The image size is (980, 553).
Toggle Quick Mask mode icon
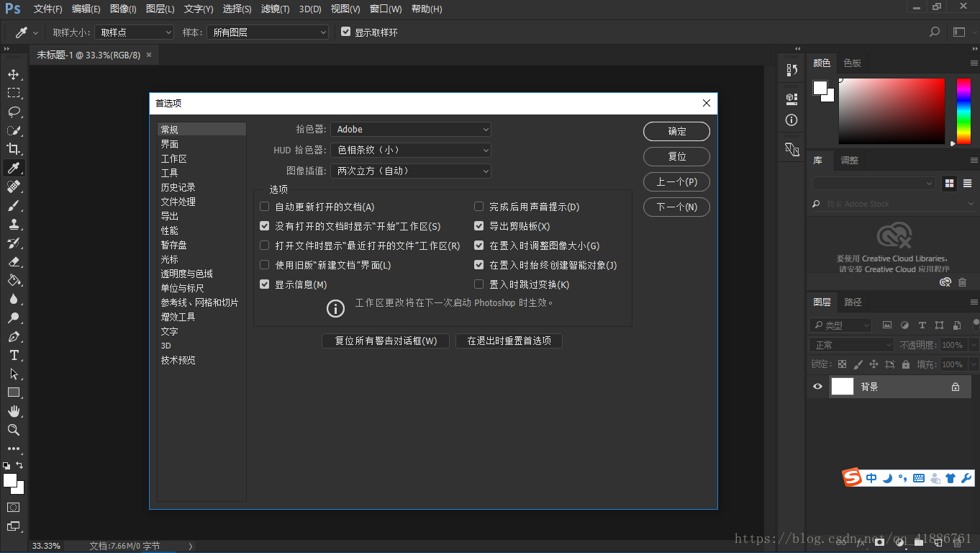pyautogui.click(x=14, y=508)
